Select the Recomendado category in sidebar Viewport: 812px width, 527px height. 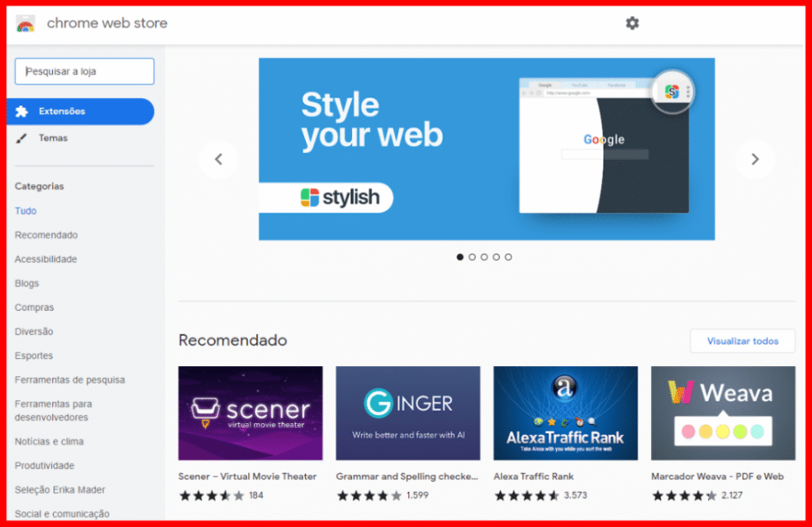[46, 235]
